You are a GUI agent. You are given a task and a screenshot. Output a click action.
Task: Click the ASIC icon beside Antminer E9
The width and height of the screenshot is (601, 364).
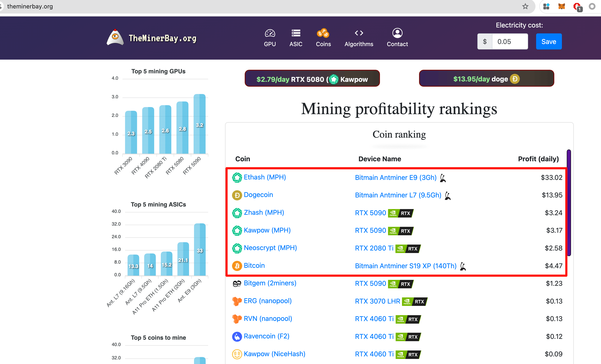coord(443,178)
